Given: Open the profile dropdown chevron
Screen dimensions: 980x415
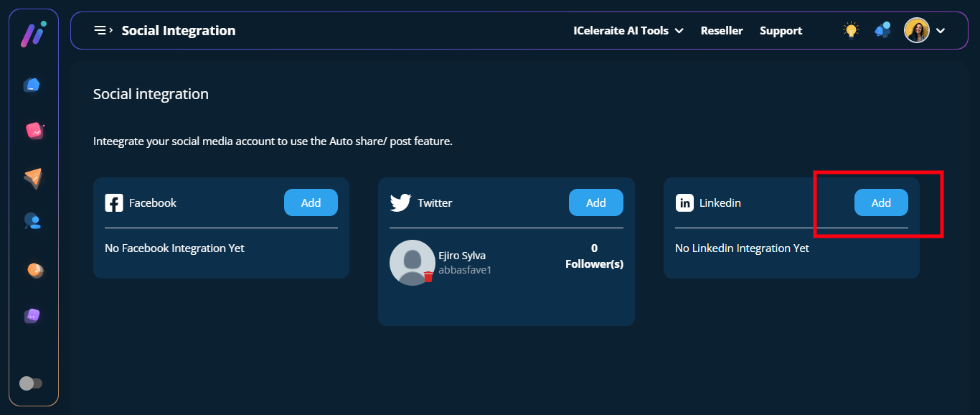Looking at the screenshot, I should 941,31.
